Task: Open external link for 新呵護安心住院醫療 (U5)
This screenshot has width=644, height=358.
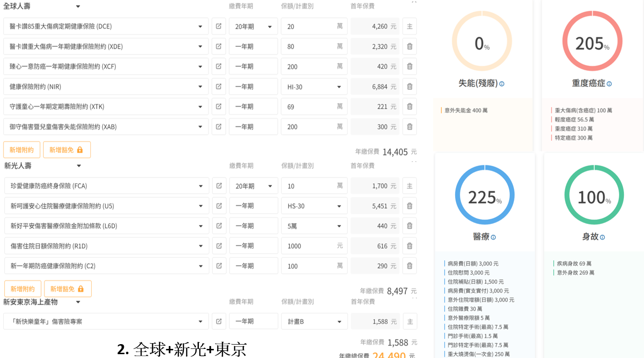Action: [219, 206]
